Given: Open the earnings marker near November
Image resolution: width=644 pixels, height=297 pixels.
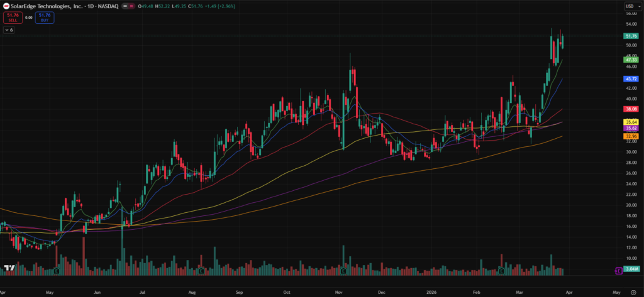Looking at the screenshot, I should click(343, 271).
